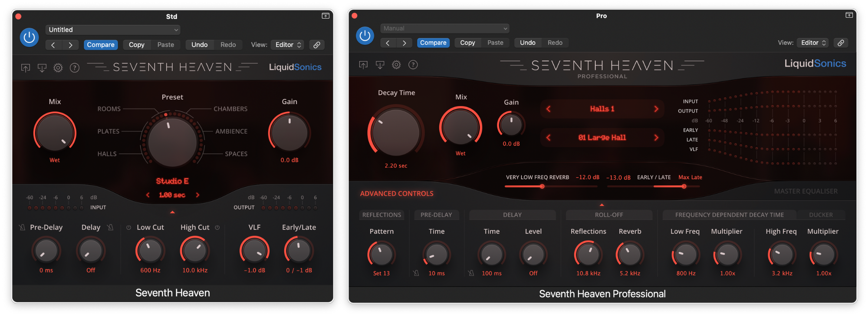Open the Master Equaliser tab

coord(806,191)
